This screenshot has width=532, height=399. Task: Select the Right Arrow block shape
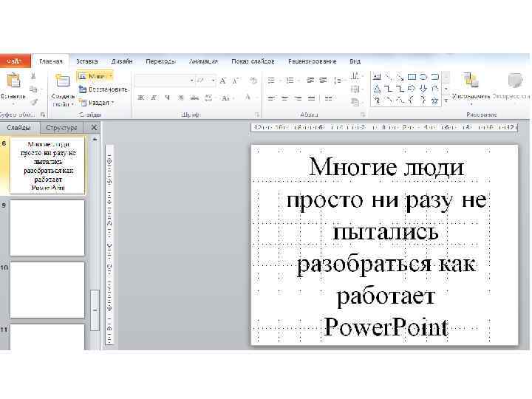tap(412, 89)
